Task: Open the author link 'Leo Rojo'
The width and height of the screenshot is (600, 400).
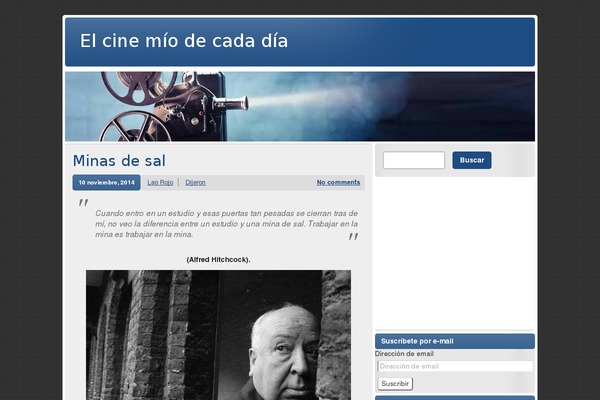Action: coord(160,183)
